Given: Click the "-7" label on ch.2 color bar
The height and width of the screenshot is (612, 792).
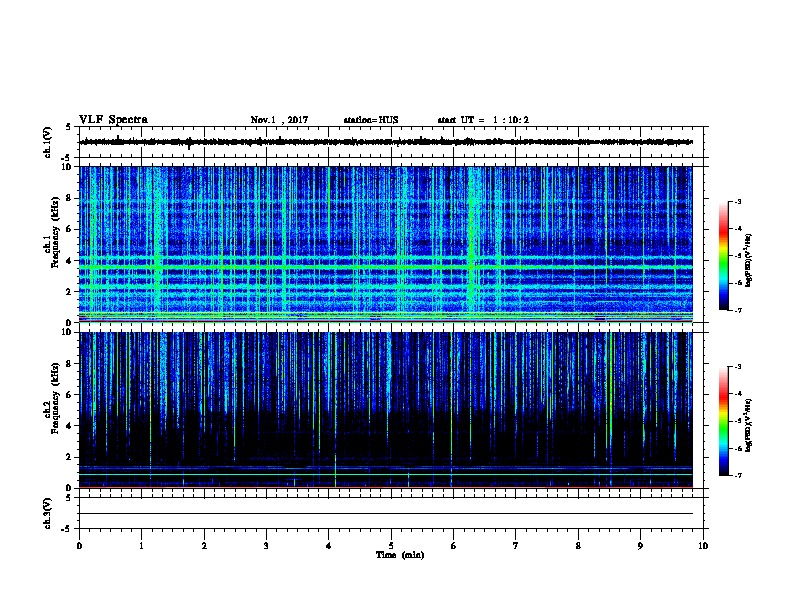Looking at the screenshot, I should 737,476.
